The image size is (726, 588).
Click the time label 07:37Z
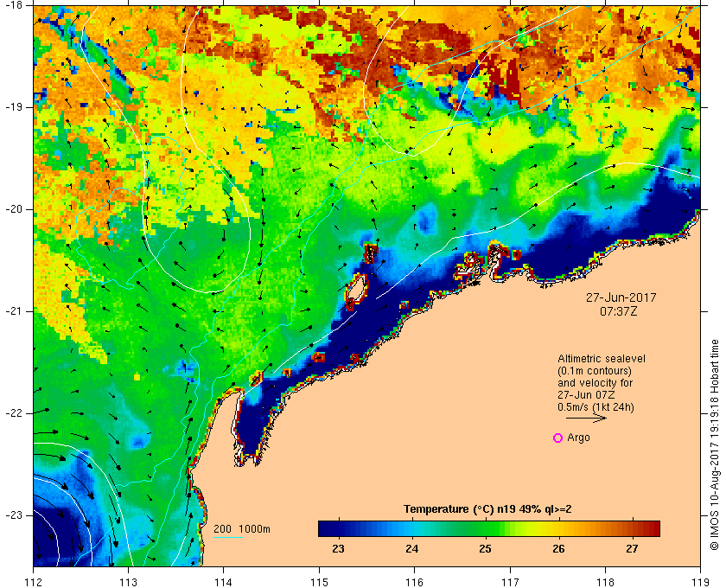click(619, 311)
